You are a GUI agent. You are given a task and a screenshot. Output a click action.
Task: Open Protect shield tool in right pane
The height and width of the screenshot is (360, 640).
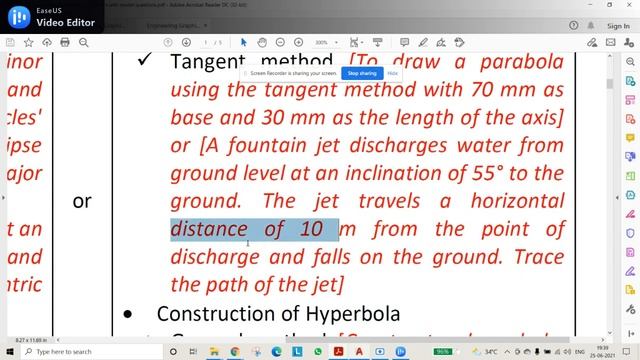click(630, 233)
